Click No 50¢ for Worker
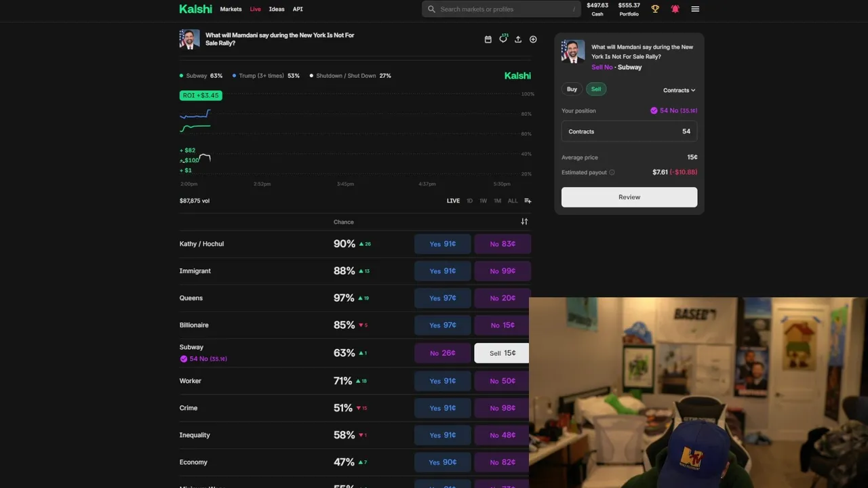 coord(502,381)
